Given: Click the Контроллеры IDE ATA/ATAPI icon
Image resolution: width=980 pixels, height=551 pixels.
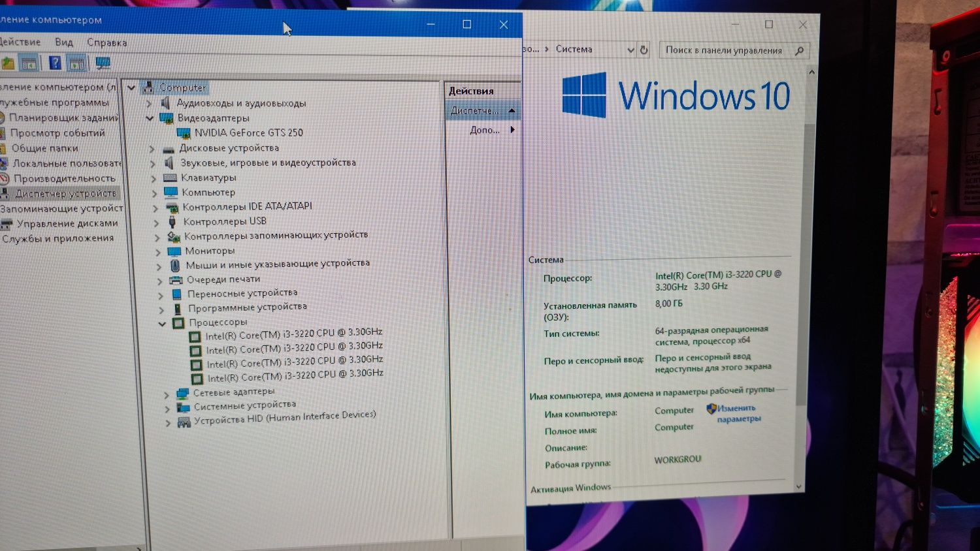Looking at the screenshot, I should 172,207.
